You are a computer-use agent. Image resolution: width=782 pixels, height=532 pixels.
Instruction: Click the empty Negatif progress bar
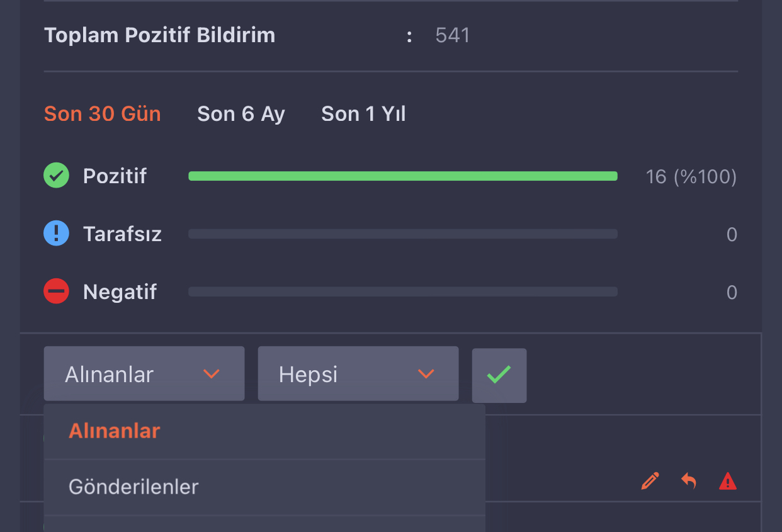(403, 292)
